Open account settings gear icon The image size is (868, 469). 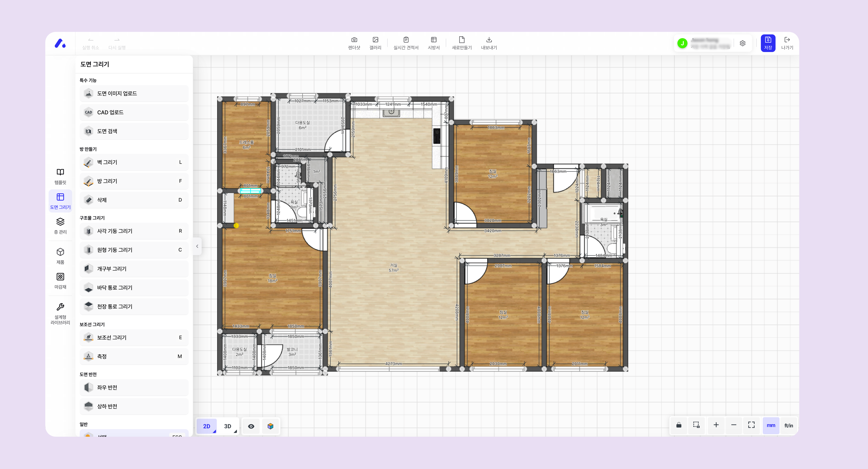pos(742,43)
